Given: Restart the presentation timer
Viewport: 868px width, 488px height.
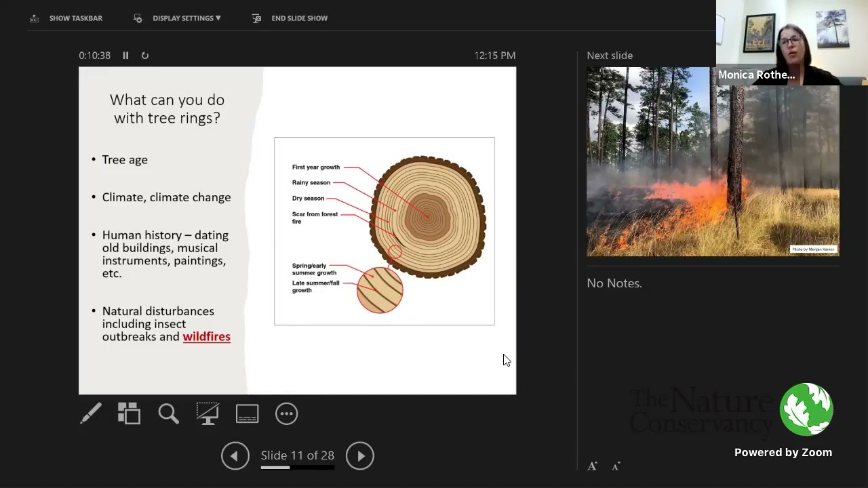Looking at the screenshot, I should click(145, 56).
